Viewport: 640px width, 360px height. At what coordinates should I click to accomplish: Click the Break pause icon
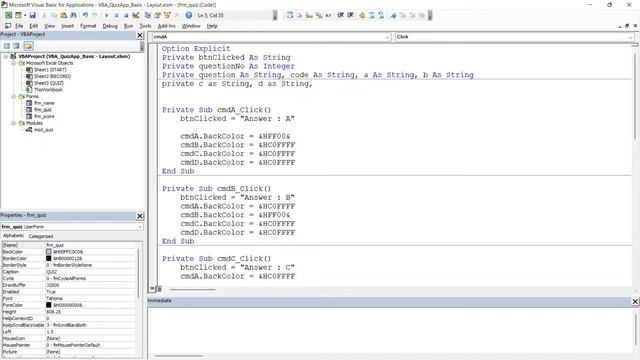[x=116, y=15]
